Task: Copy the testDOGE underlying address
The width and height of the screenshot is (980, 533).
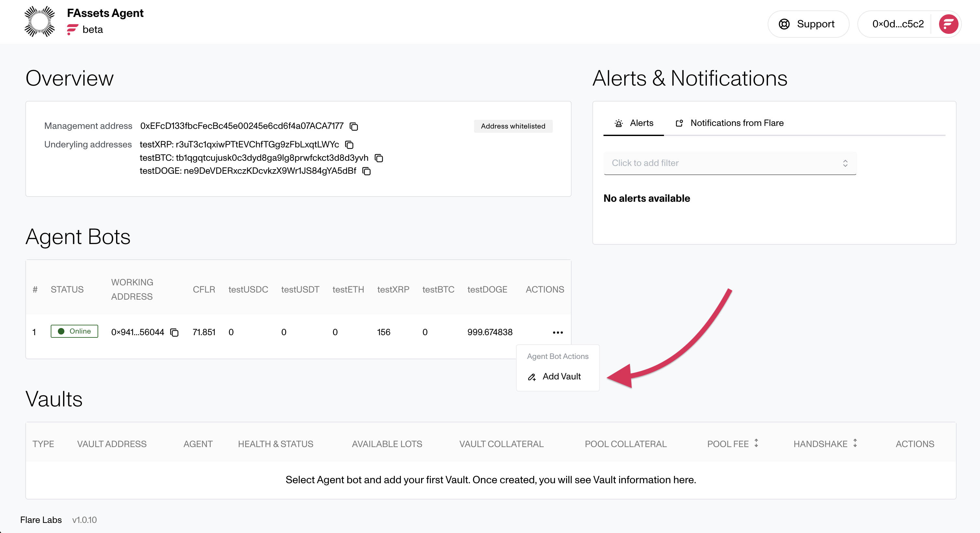Action: (x=366, y=171)
